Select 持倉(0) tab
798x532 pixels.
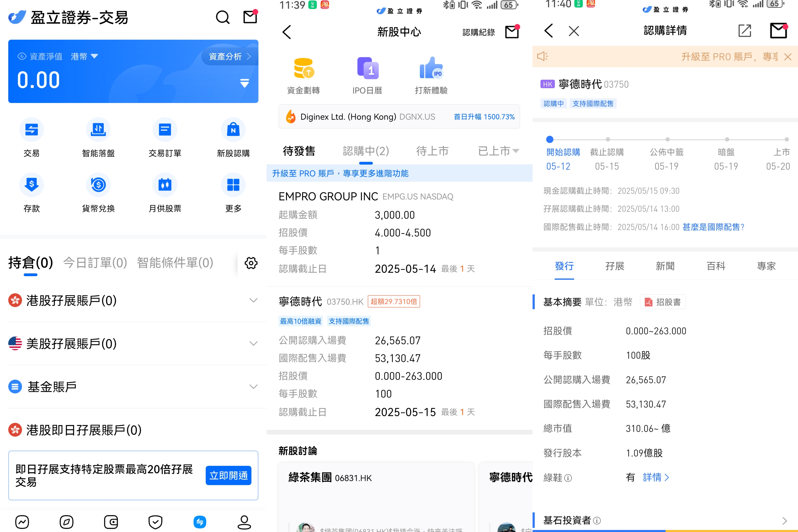click(31, 263)
